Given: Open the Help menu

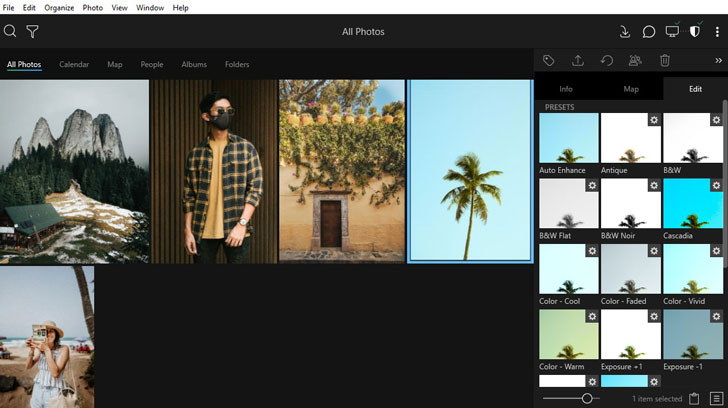Looking at the screenshot, I should tap(180, 7).
